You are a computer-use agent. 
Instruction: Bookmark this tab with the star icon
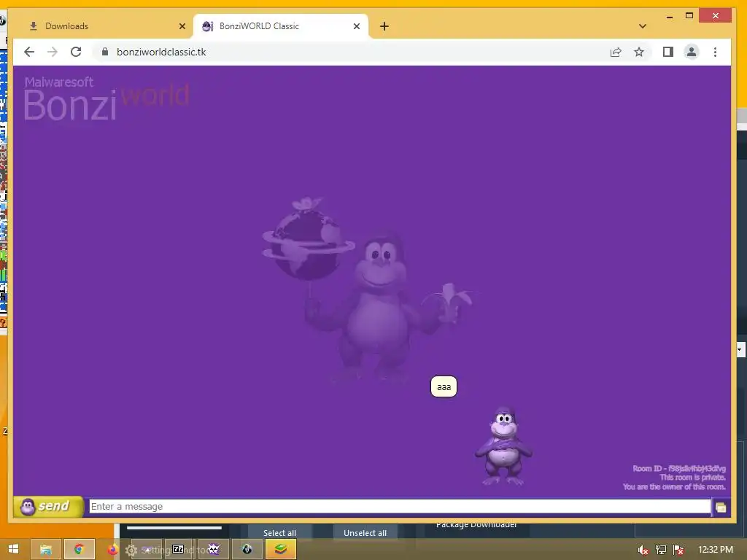[x=639, y=52]
